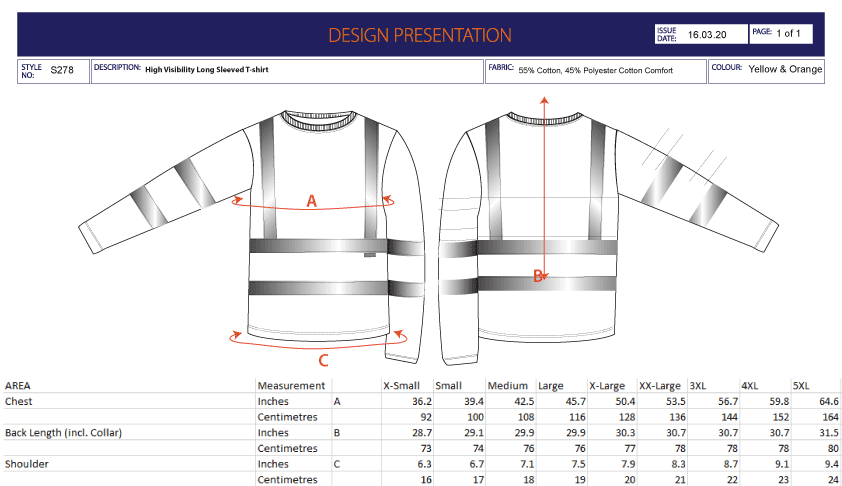Select the chest value 36.2
Screen dimensions: 842x486
coord(422,401)
